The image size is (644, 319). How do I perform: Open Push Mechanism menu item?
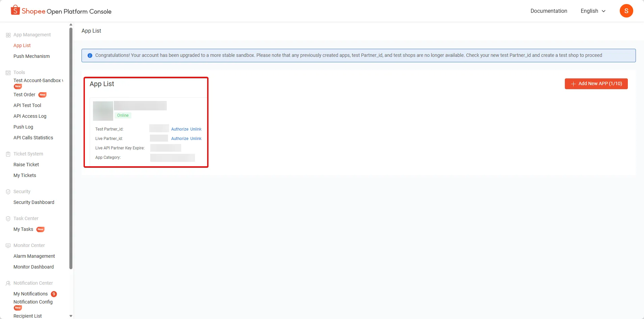pyautogui.click(x=32, y=57)
